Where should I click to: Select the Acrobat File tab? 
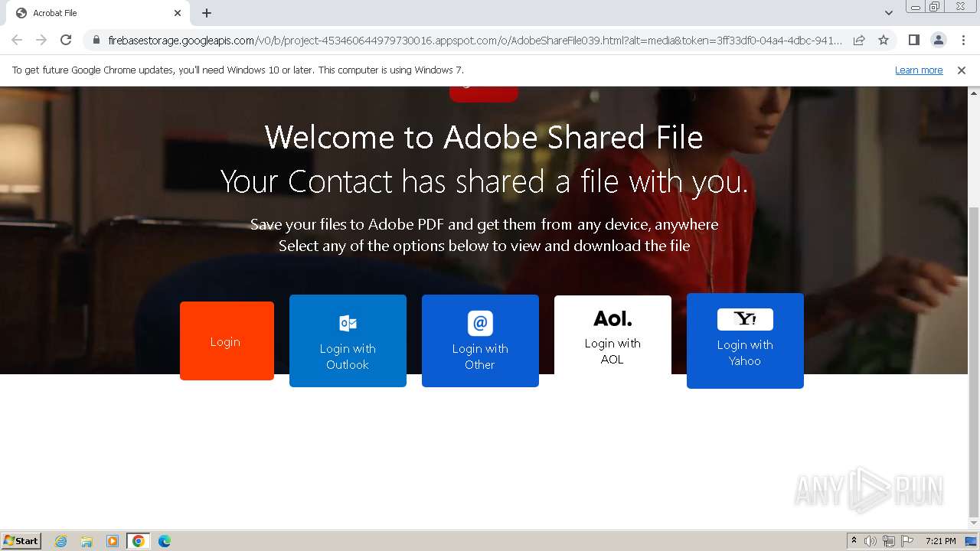[98, 13]
